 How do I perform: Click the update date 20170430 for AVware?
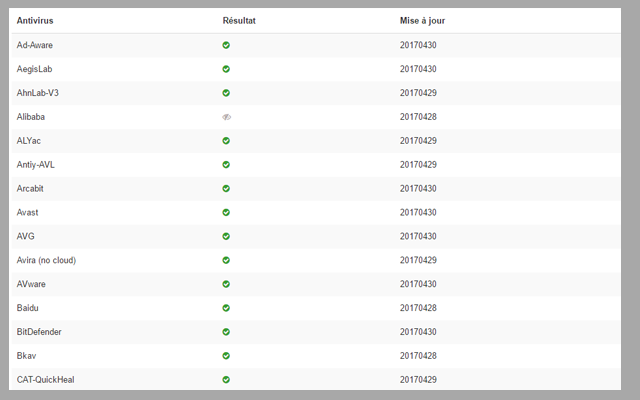pos(418,284)
